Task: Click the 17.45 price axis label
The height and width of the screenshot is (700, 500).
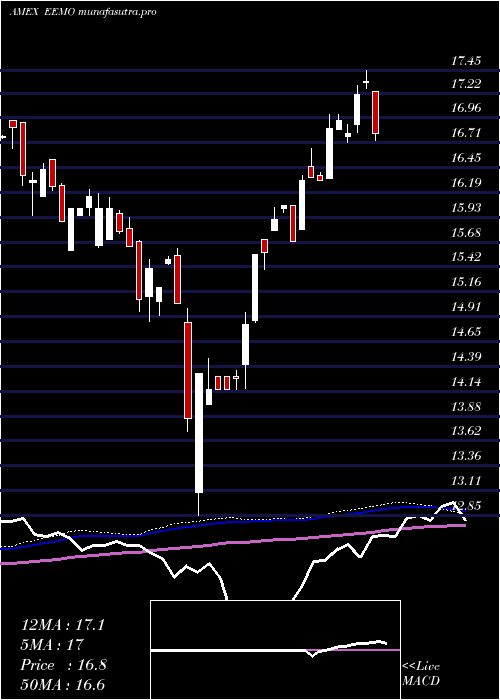Action: pos(466,61)
